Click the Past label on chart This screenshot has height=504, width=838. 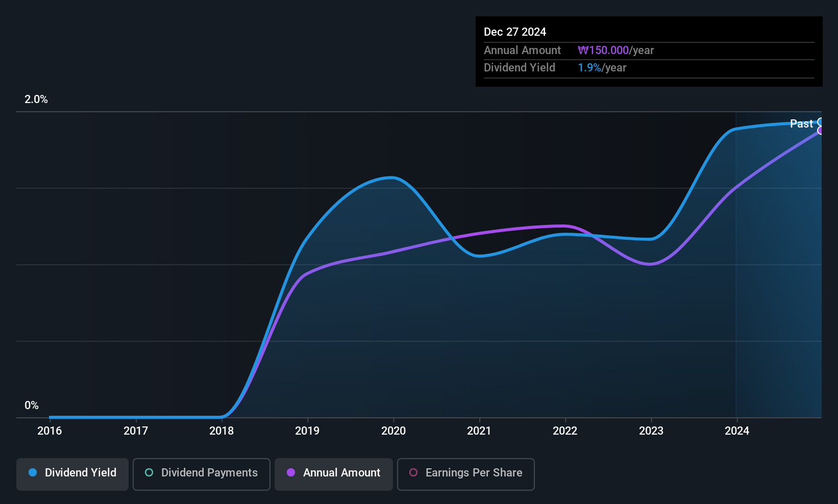point(801,123)
